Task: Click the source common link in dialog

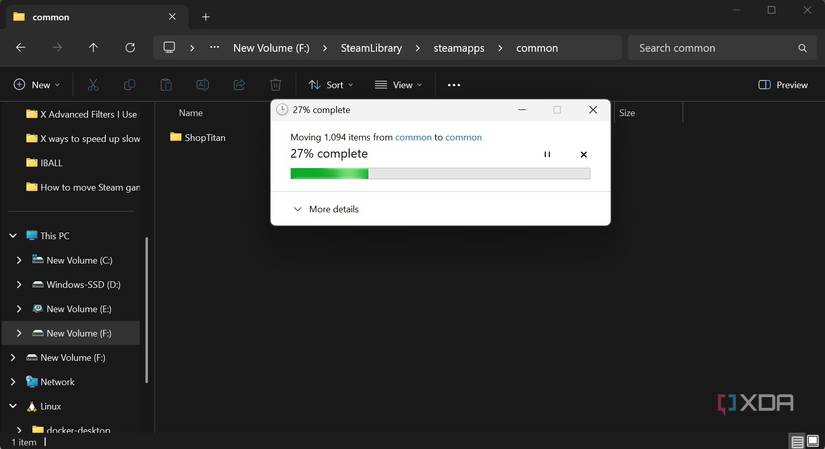Action: coord(413,137)
